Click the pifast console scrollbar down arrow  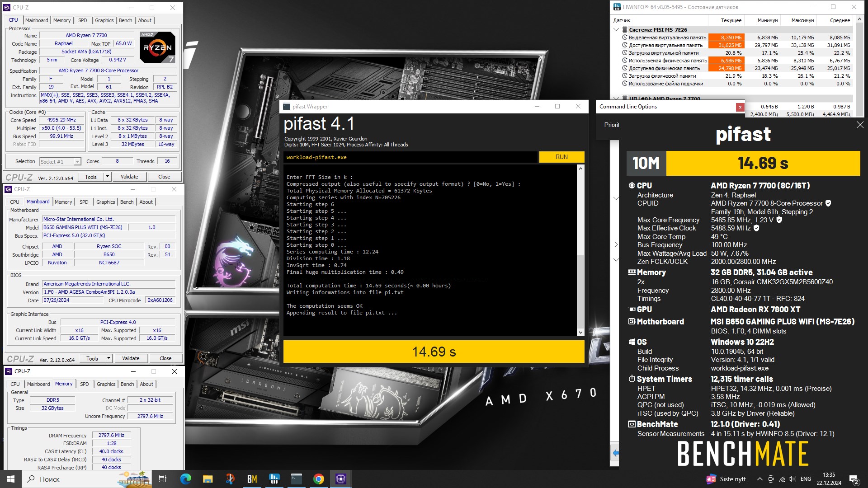580,333
